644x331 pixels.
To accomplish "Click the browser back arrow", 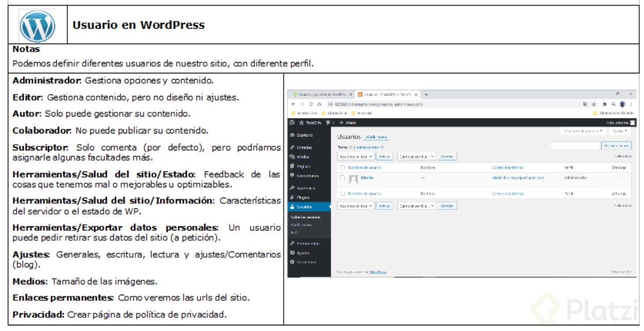I will point(294,104).
